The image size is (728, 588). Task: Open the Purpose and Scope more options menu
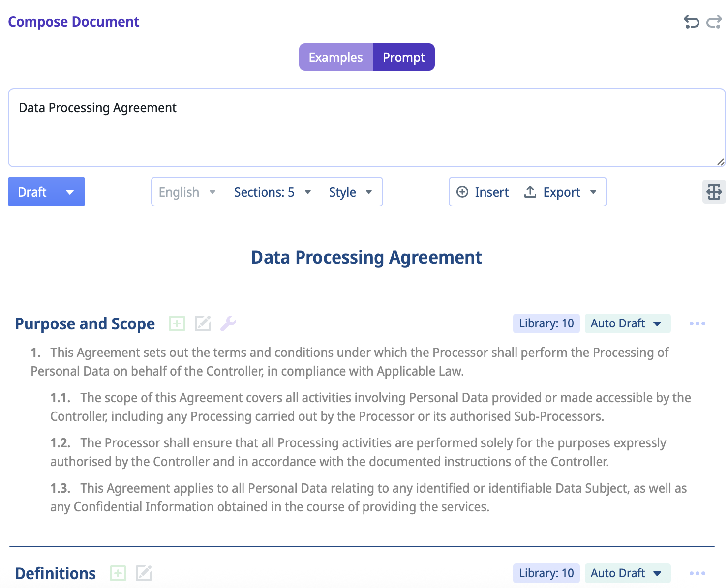coord(697,323)
